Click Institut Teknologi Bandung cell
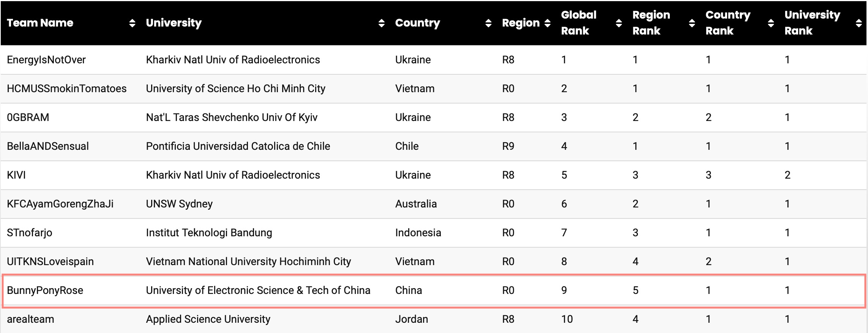The height and width of the screenshot is (333, 868). pos(209,232)
